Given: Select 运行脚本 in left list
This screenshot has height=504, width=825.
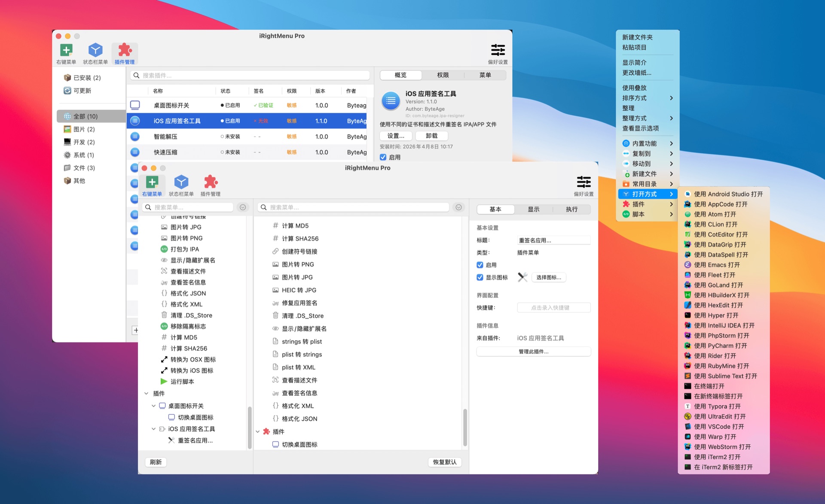Looking at the screenshot, I should coord(177,382).
